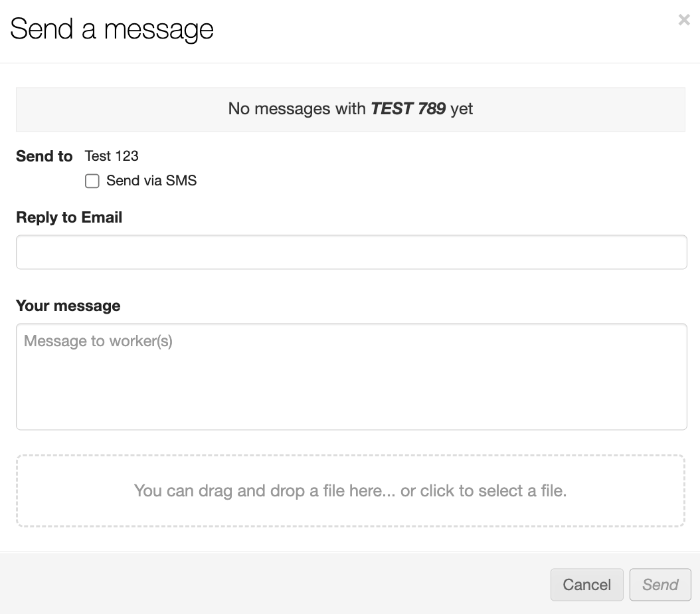The image size is (700, 614).
Task: Click the empty header area beside the title
Action: tap(432, 30)
